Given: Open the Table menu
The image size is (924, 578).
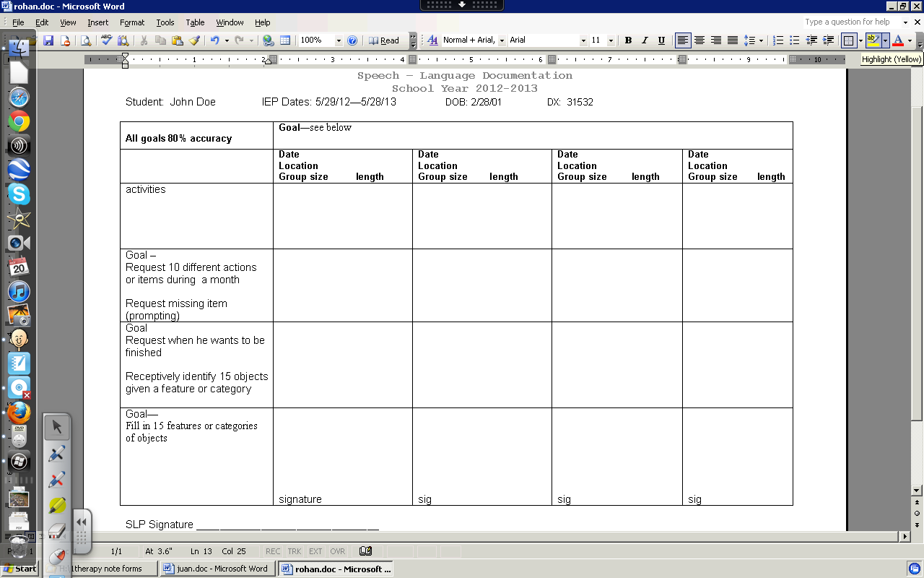Looking at the screenshot, I should 195,22.
